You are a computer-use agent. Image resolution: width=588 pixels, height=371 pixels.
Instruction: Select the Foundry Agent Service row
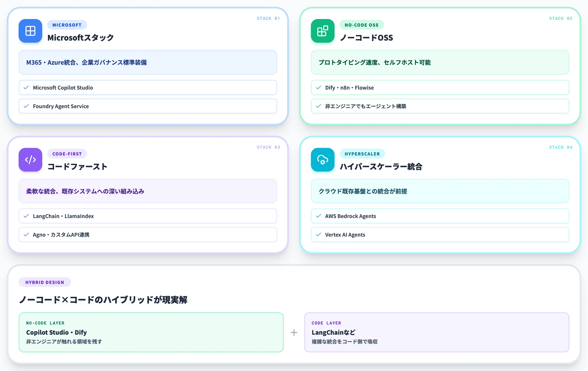(148, 106)
